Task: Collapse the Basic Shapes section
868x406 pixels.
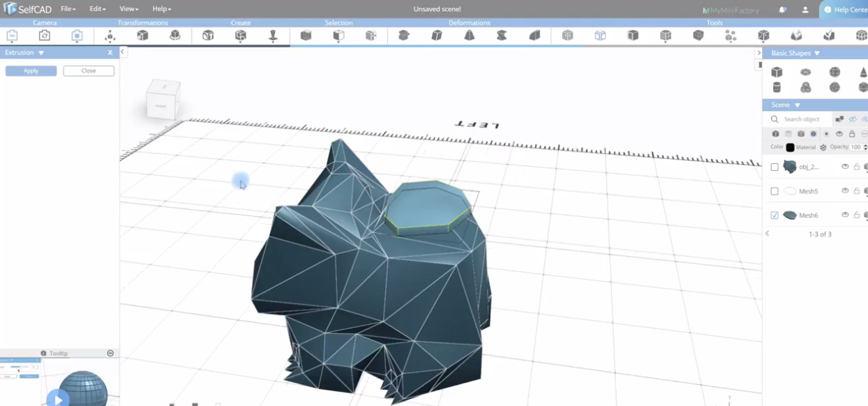Action: point(817,53)
